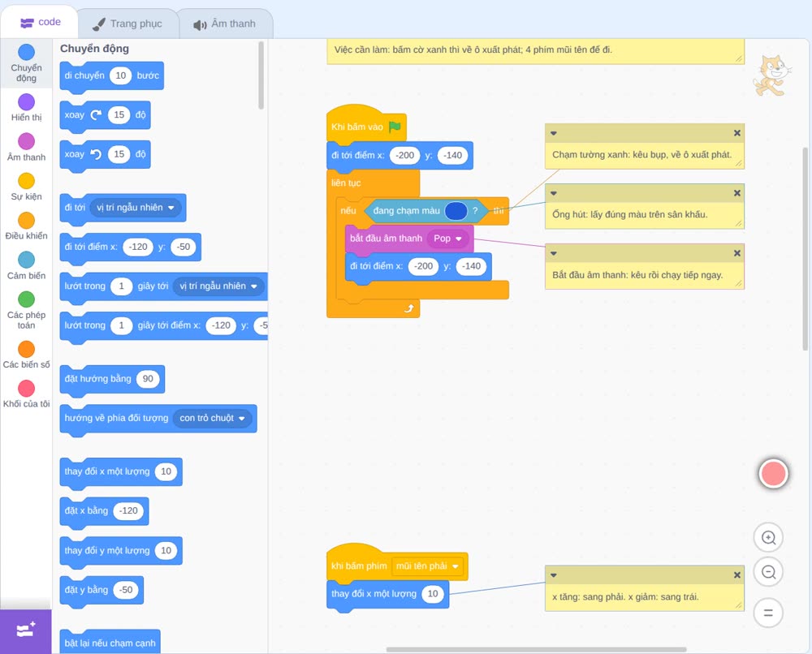Click the blue color swatch in đang chạm màu
Screen dimensions: 812x654
pyautogui.click(x=456, y=211)
